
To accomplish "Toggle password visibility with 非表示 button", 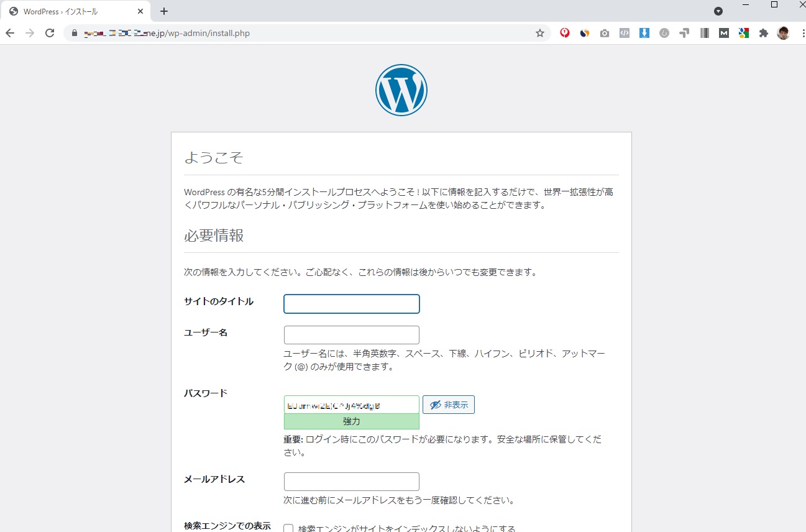I will tap(448, 404).
